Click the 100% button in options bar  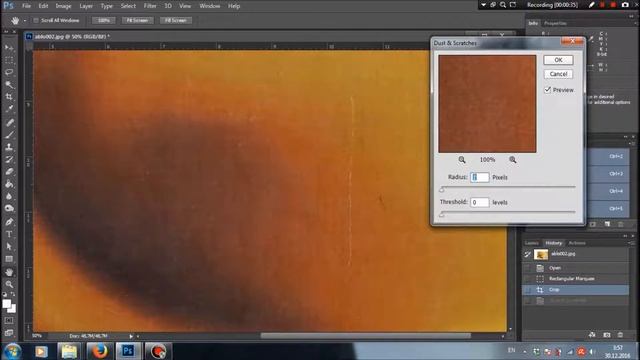[104, 20]
